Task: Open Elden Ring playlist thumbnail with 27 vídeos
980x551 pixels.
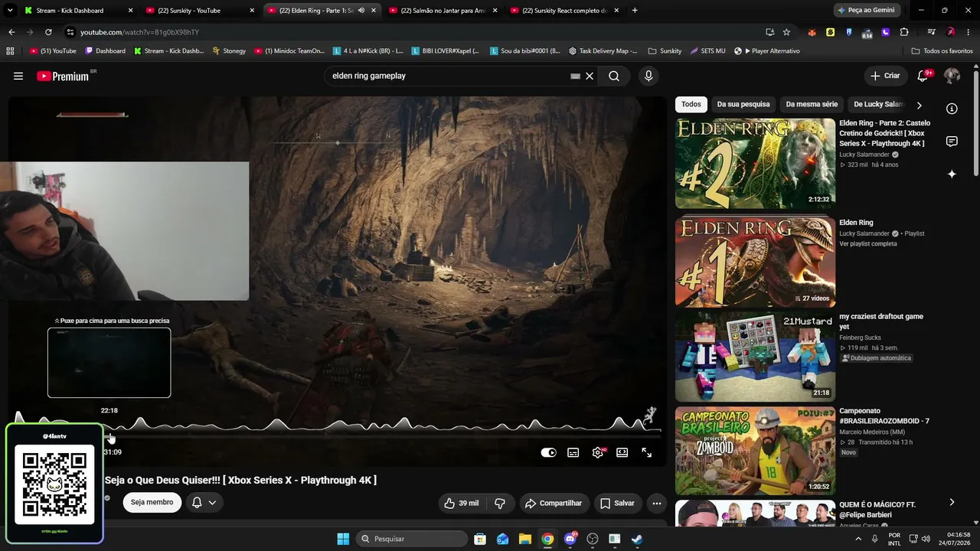Action: click(x=755, y=262)
